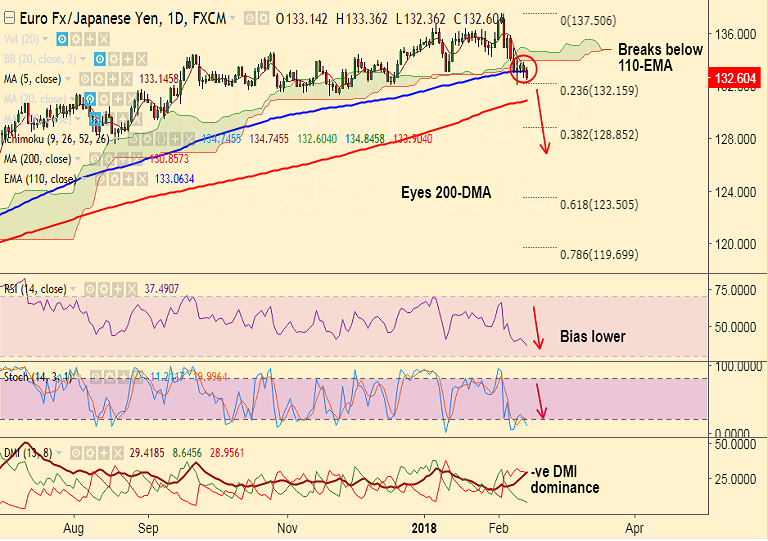Remove the MA (5, close) indicator
The image size is (768, 541).
[127, 79]
